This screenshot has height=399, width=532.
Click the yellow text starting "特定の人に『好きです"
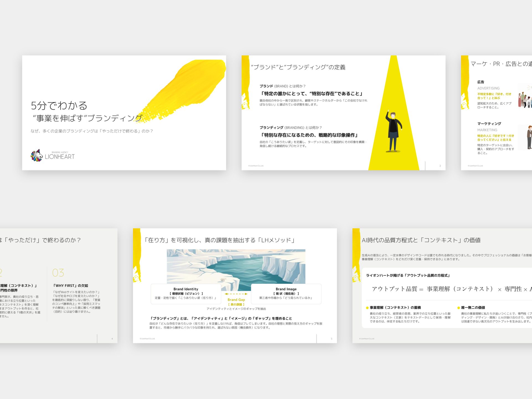click(496, 138)
